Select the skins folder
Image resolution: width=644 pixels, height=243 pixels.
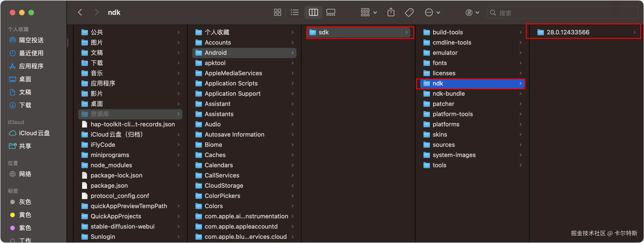click(x=472, y=135)
